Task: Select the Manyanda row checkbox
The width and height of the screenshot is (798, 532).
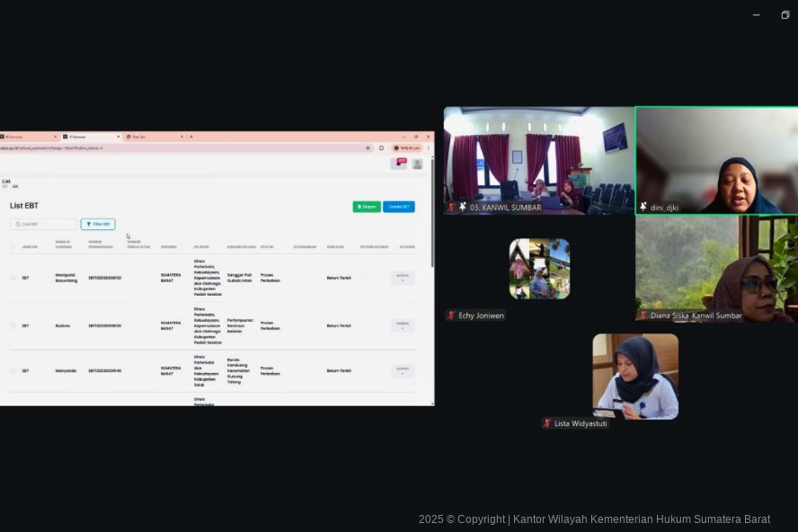Action: (x=13, y=370)
